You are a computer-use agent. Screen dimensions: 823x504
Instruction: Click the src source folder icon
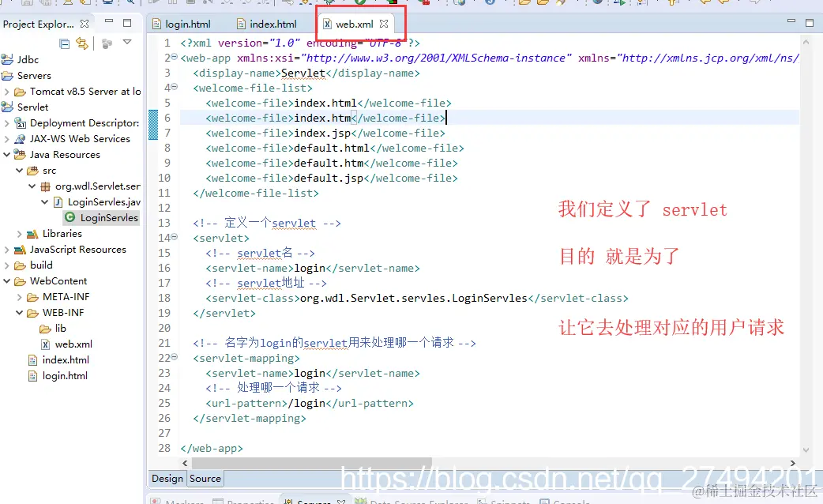32,171
